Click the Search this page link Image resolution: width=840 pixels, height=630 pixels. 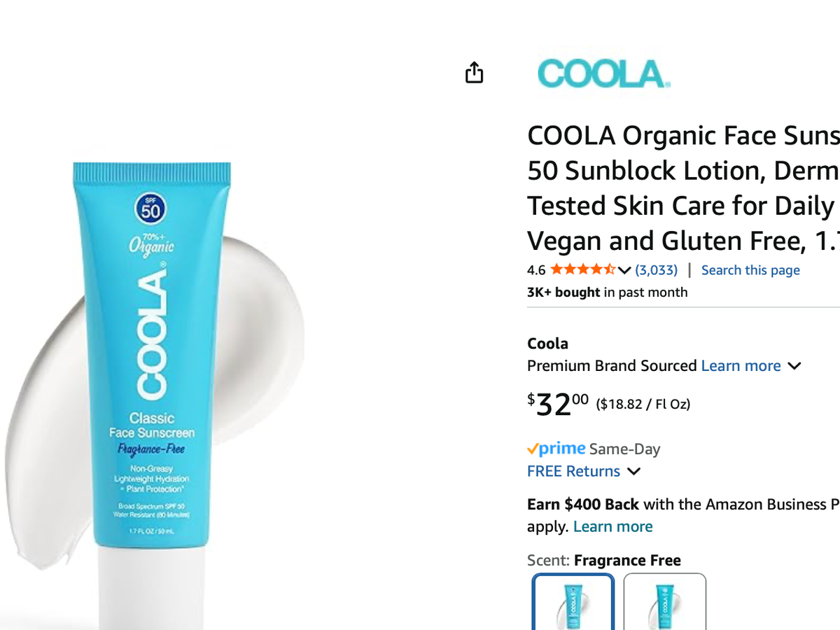[750, 270]
